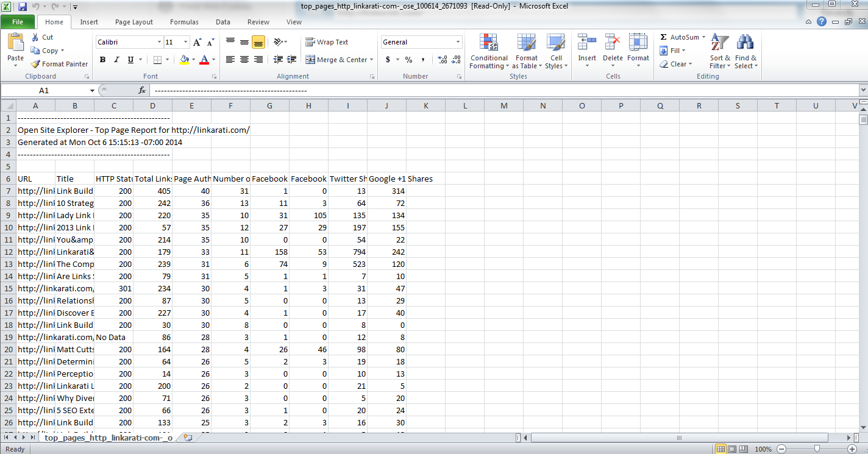Select the top_pages_http_linkarati-com sheet tab
The image size is (868, 454).
click(x=108, y=438)
